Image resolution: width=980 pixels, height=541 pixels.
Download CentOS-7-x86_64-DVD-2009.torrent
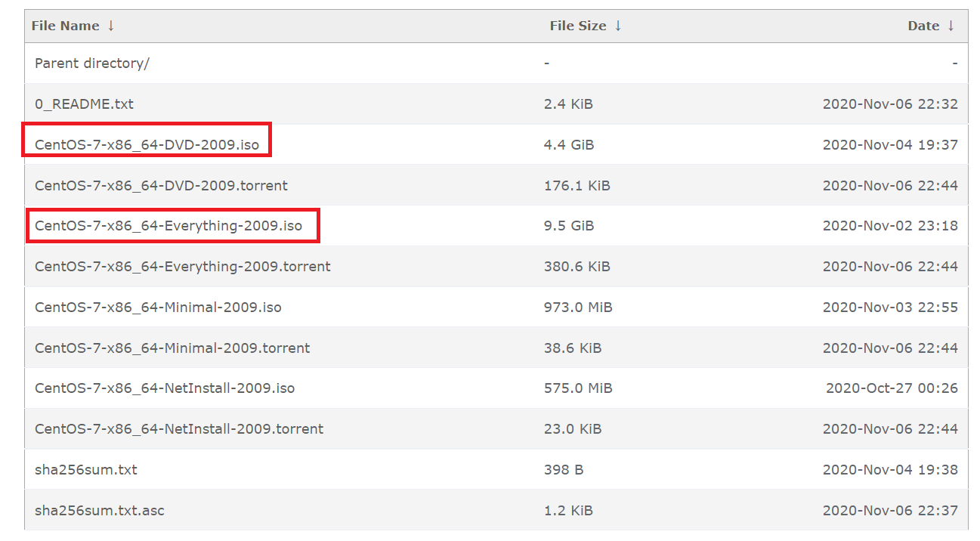click(161, 186)
